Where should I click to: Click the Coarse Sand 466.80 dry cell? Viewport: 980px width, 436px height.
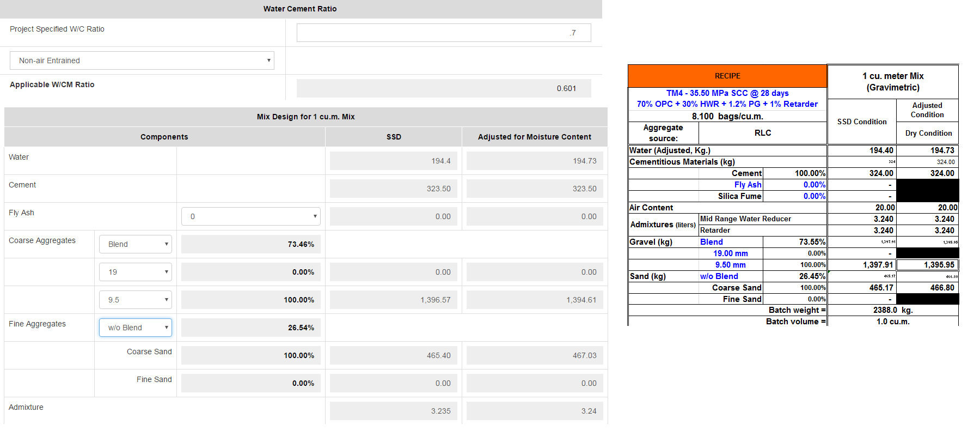(927, 288)
